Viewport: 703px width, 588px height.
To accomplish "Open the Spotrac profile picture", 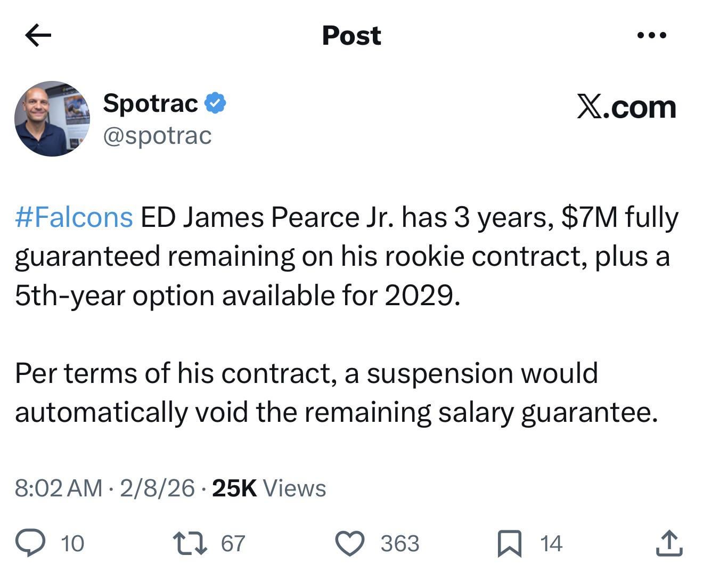I will tap(52, 119).
